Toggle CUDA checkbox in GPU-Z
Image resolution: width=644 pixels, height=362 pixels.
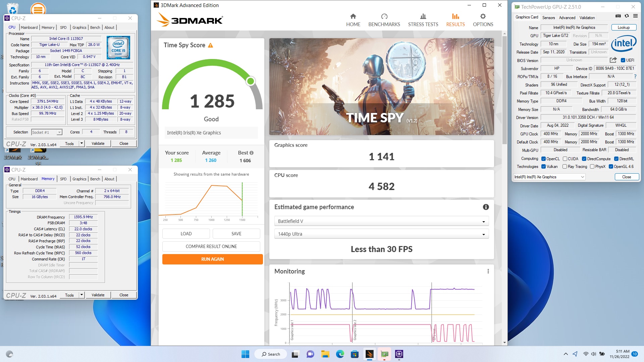pyautogui.click(x=565, y=159)
